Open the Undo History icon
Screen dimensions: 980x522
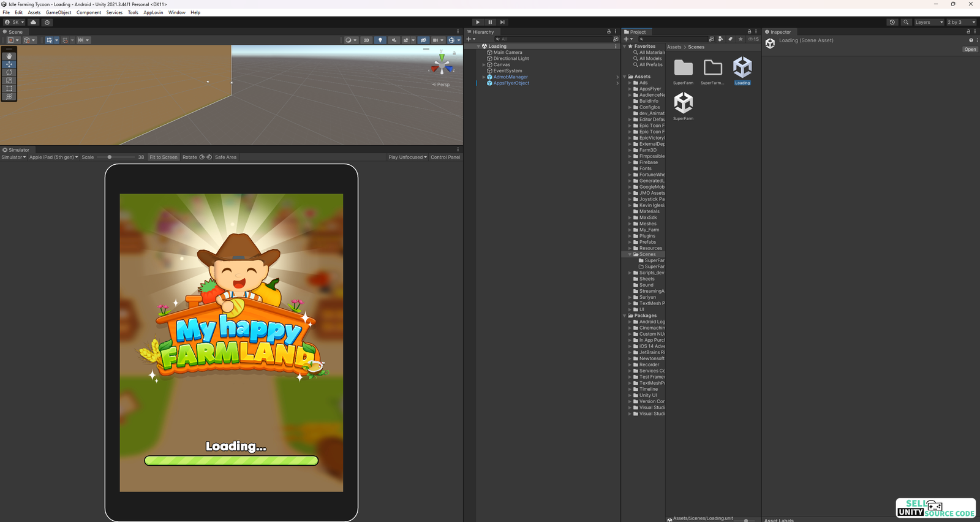[892, 22]
